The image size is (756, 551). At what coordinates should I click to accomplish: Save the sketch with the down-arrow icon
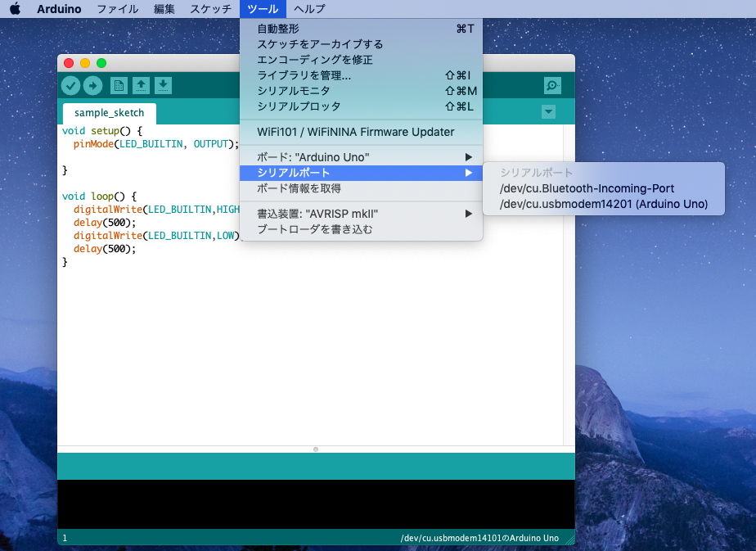tap(163, 86)
